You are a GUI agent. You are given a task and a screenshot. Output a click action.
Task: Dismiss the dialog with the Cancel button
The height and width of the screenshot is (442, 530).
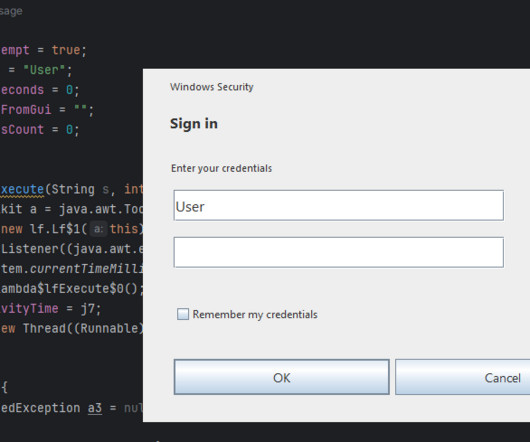[463, 377]
